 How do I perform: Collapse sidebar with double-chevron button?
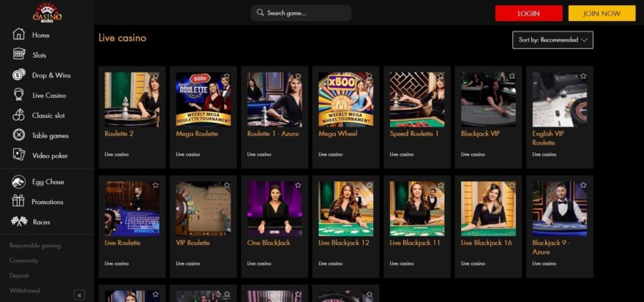click(x=79, y=295)
